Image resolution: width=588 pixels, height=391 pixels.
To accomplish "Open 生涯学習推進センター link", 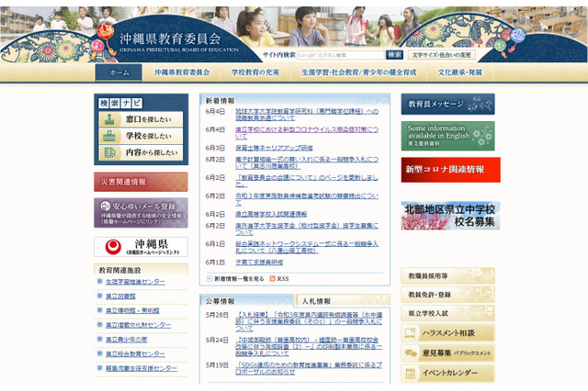I will point(135,282).
